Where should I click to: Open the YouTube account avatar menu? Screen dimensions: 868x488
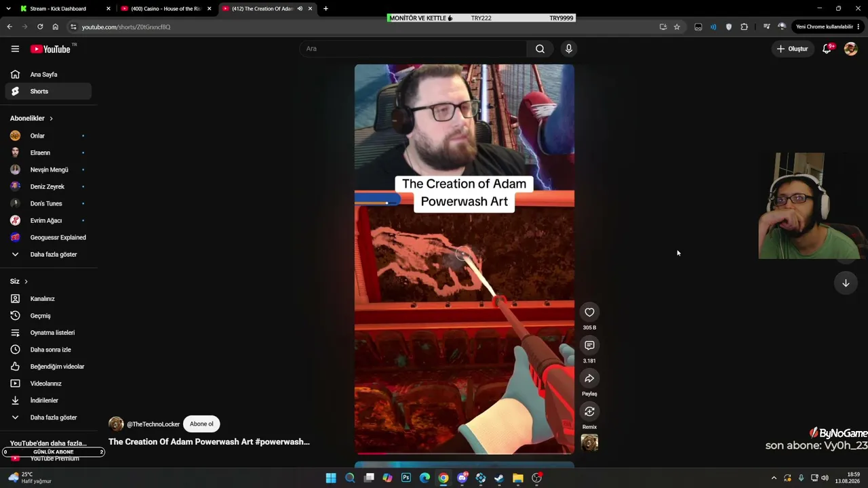click(850, 49)
